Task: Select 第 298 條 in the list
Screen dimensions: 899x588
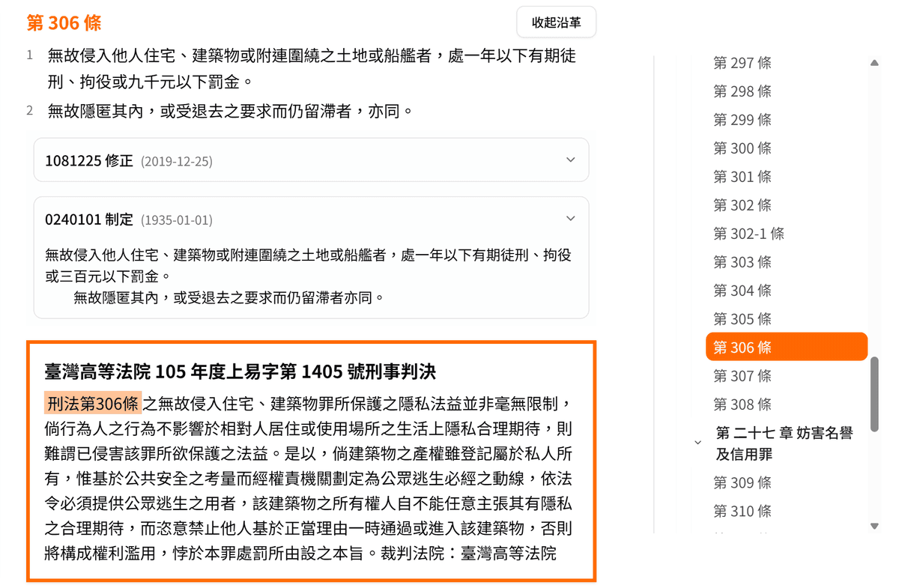Action: (x=742, y=91)
